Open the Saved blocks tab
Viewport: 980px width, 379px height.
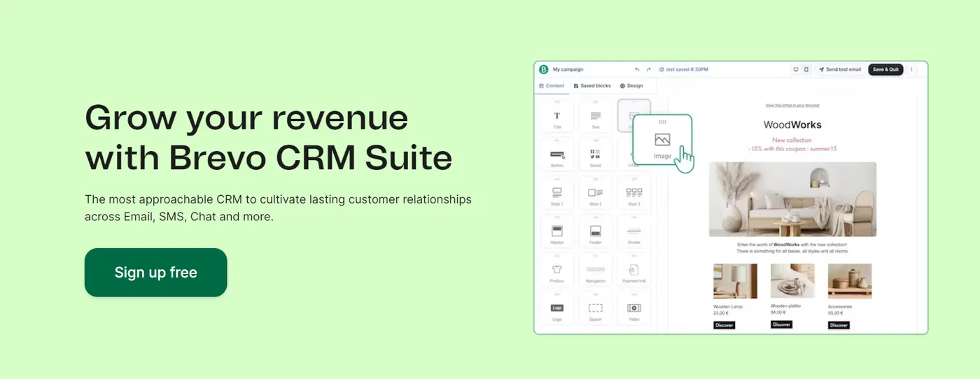pyautogui.click(x=592, y=86)
